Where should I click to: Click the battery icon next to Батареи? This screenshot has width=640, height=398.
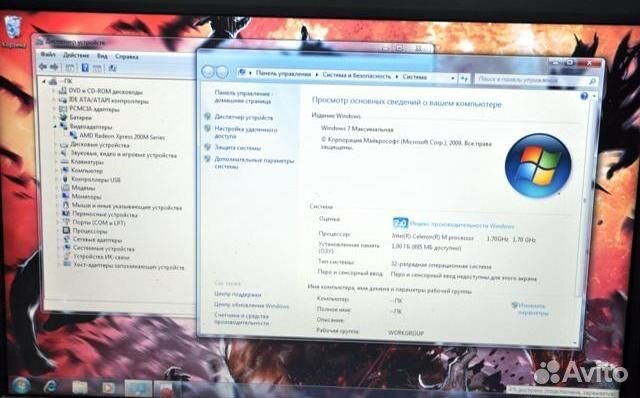(63, 117)
